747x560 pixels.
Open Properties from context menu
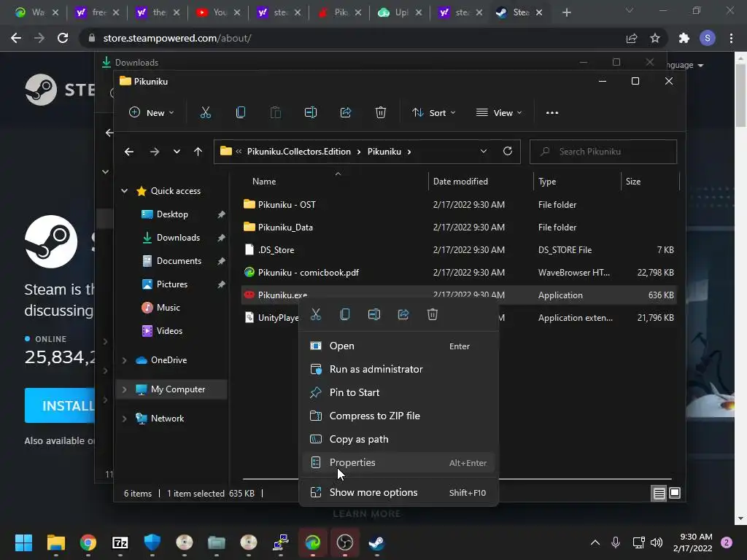399,463
